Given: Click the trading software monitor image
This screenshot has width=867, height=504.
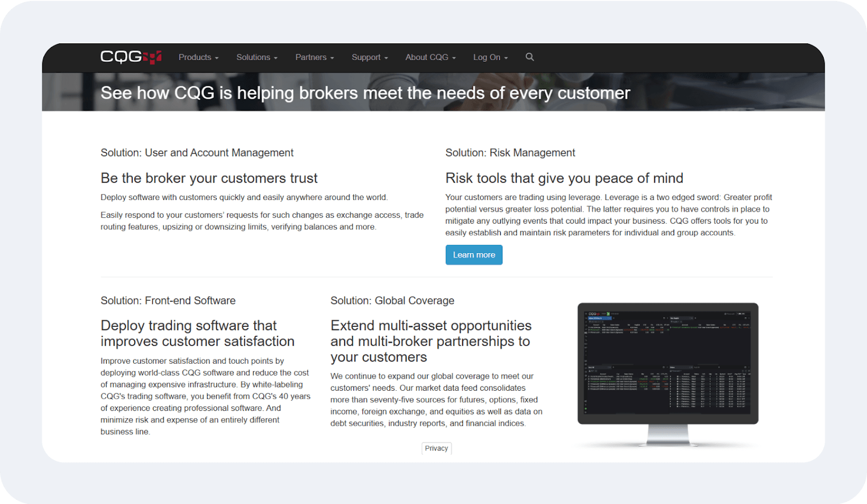Looking at the screenshot, I should (668, 374).
